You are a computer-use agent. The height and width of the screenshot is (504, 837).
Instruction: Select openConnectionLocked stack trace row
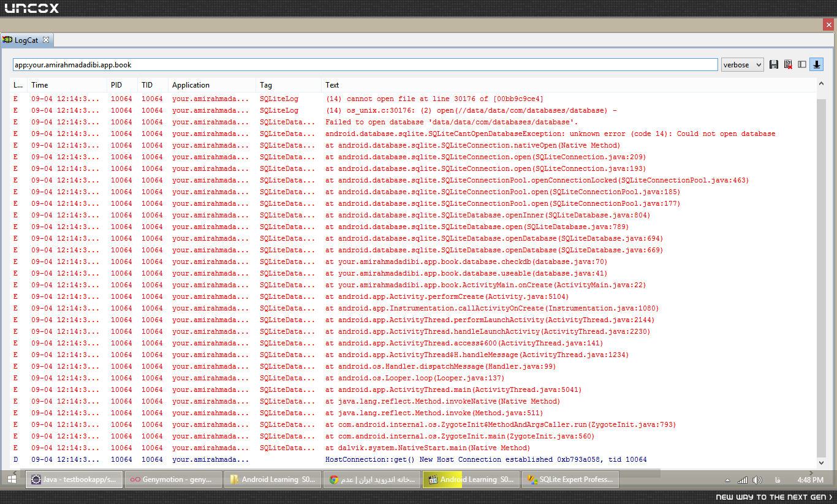[414, 180]
